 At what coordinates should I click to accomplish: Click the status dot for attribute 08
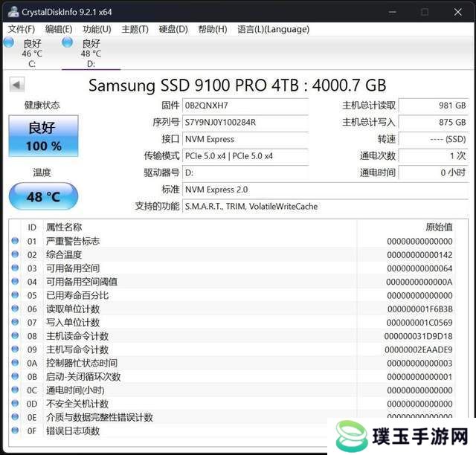click(15, 335)
